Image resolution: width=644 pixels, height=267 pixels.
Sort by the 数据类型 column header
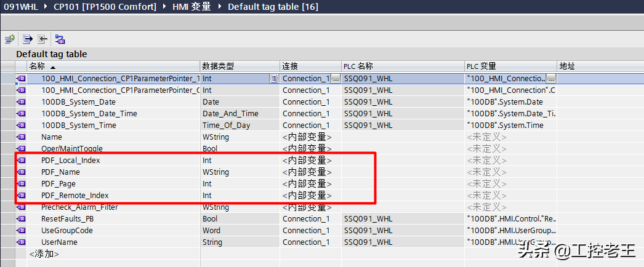point(240,66)
